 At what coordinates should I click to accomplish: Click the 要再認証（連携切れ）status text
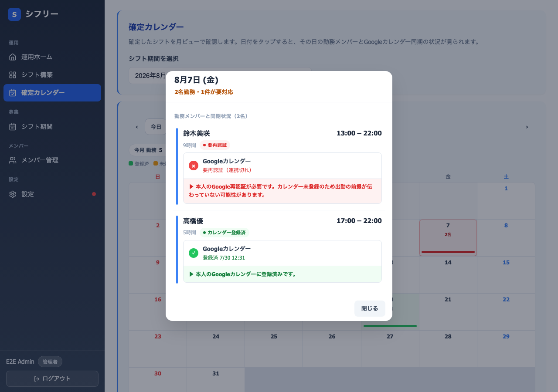[228, 170]
